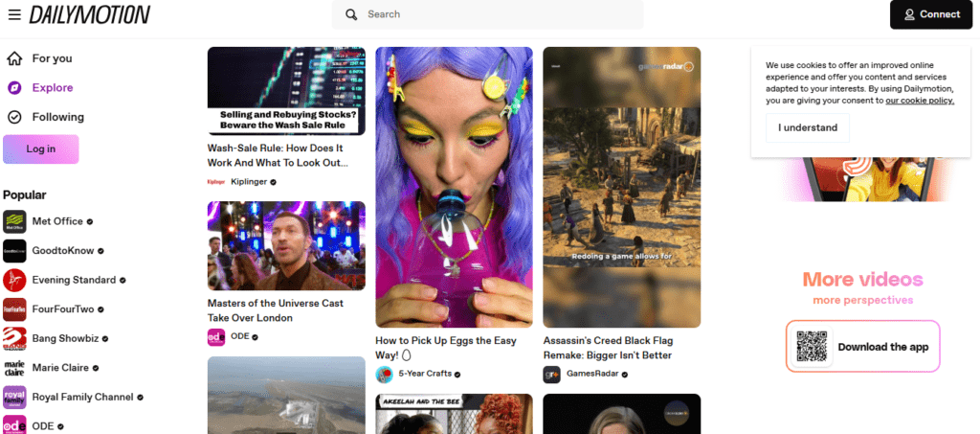Click the Met Office channel avatar
Screen dimensions: 980x434
(x=14, y=221)
